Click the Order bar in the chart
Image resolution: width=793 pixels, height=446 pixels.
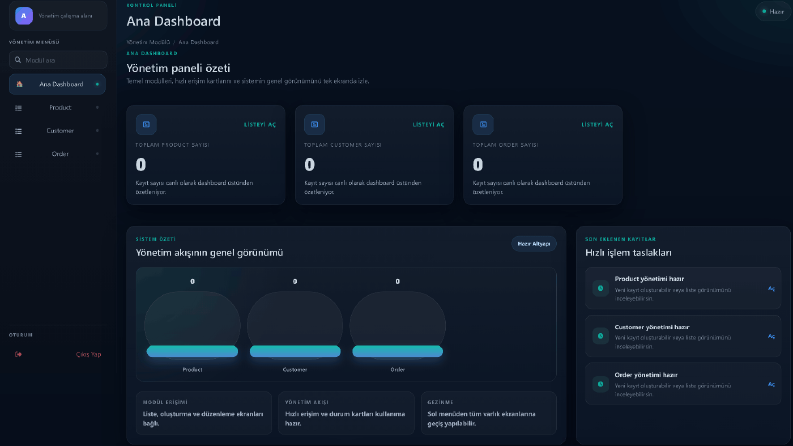click(398, 351)
